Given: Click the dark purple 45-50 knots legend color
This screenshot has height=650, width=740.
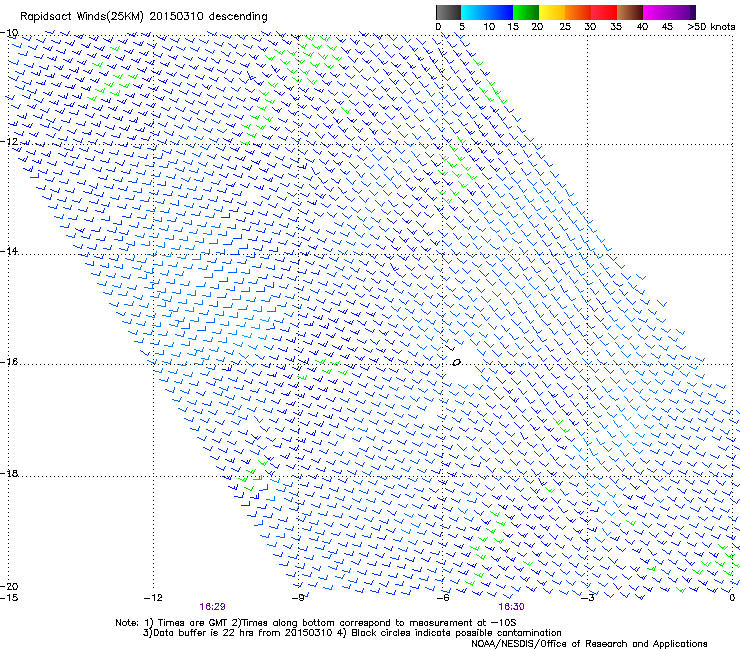Looking at the screenshot, I should [x=682, y=12].
